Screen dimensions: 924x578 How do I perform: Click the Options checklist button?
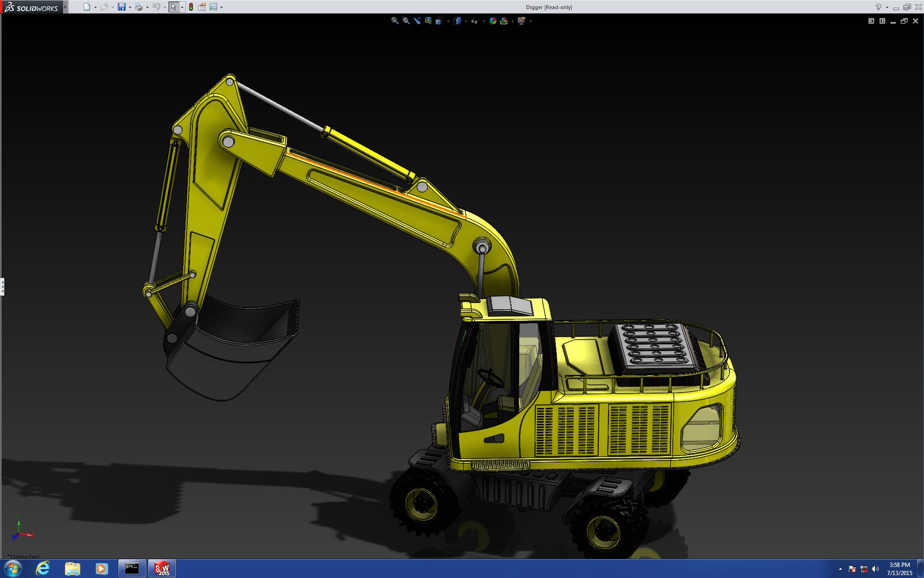(x=213, y=7)
